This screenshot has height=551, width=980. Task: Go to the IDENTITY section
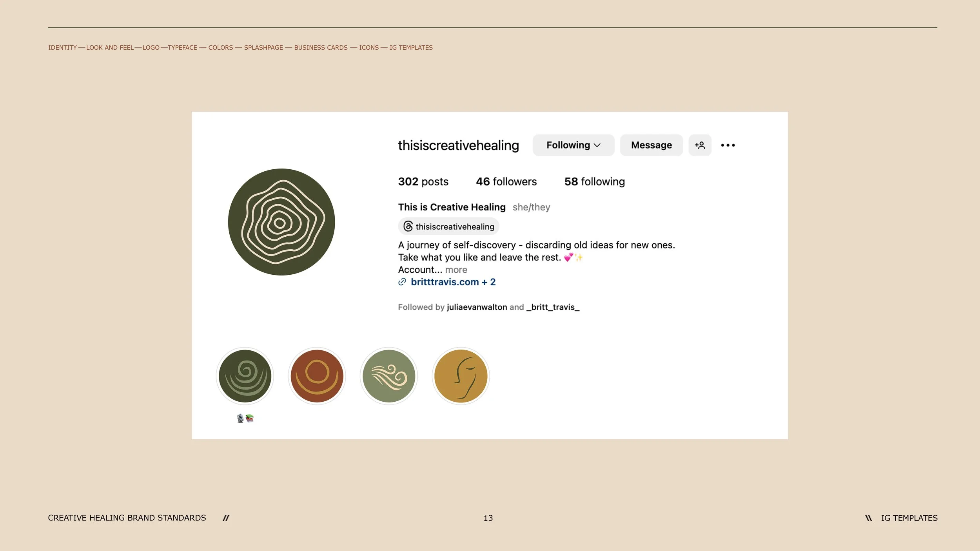tap(62, 47)
